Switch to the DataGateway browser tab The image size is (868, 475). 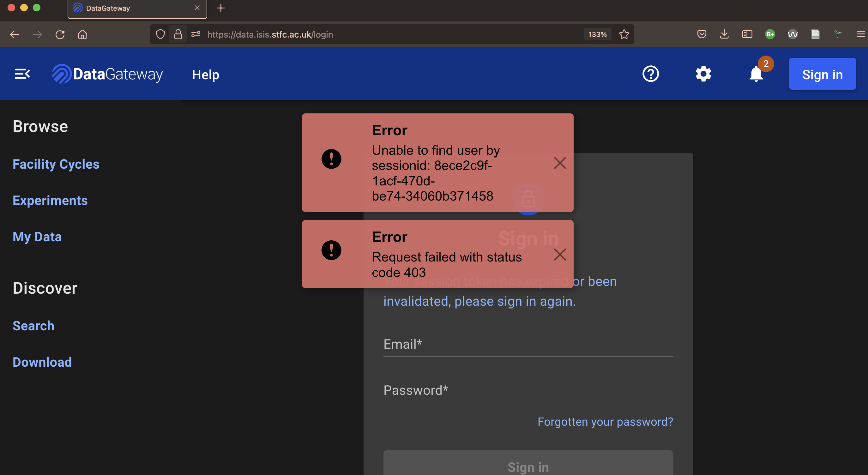pyautogui.click(x=128, y=8)
